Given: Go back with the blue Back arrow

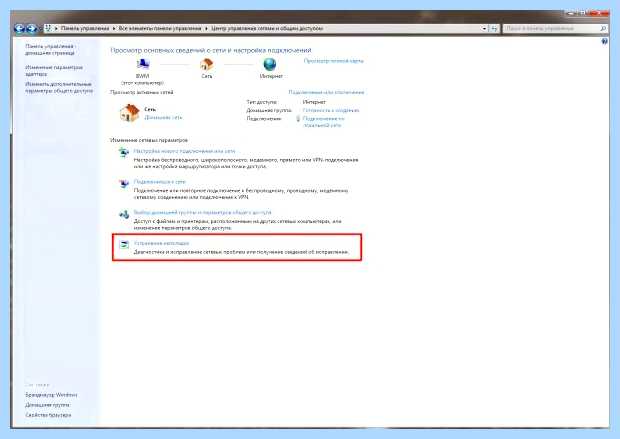Looking at the screenshot, I should click(19, 28).
